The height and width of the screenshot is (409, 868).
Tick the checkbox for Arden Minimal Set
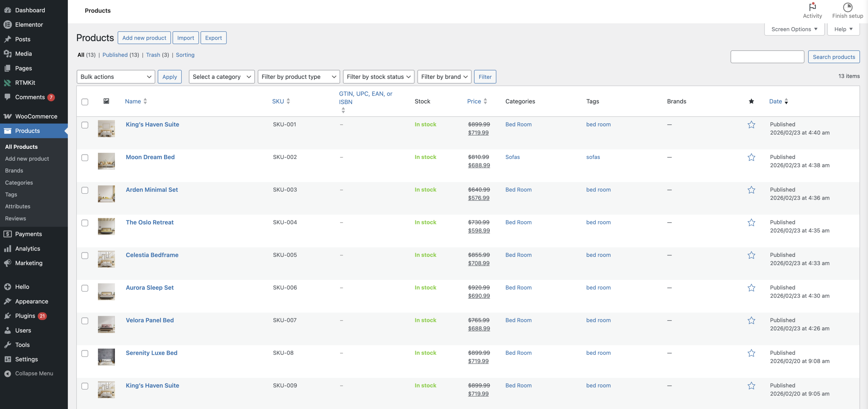pyautogui.click(x=85, y=190)
